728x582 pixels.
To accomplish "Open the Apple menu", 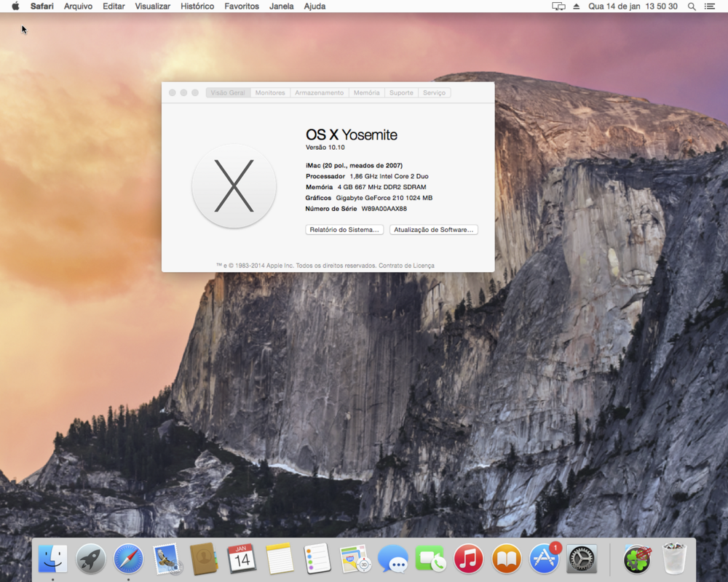I will tap(15, 7).
